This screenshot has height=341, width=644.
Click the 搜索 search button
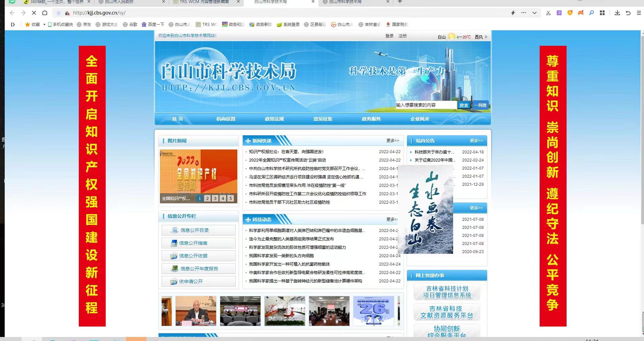pyautogui.click(x=464, y=105)
